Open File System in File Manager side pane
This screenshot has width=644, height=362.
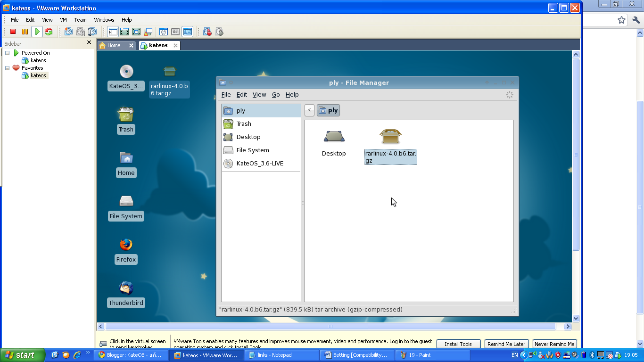(x=261, y=150)
